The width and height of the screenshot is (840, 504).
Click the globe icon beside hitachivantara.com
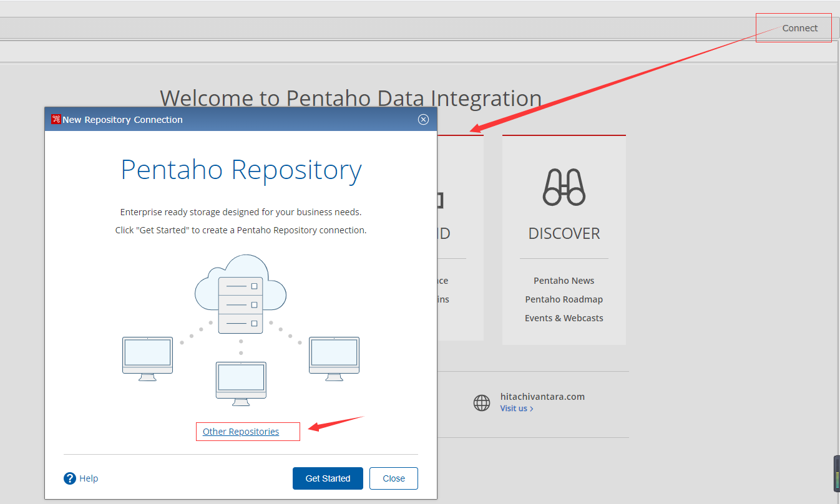coord(482,403)
